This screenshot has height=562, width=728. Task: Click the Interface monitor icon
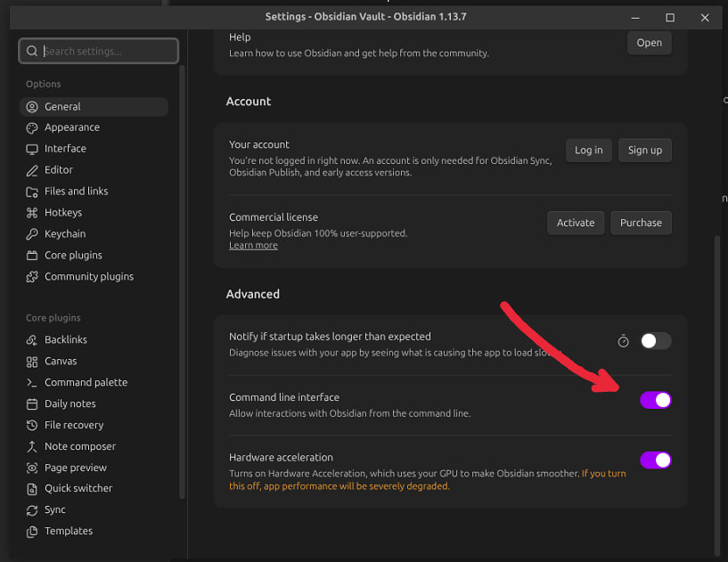(32, 150)
